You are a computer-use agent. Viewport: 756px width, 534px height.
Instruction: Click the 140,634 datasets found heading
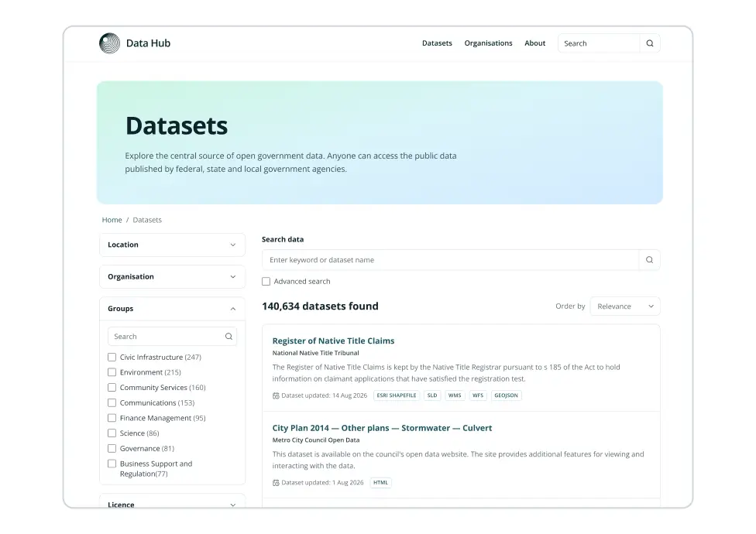(320, 306)
